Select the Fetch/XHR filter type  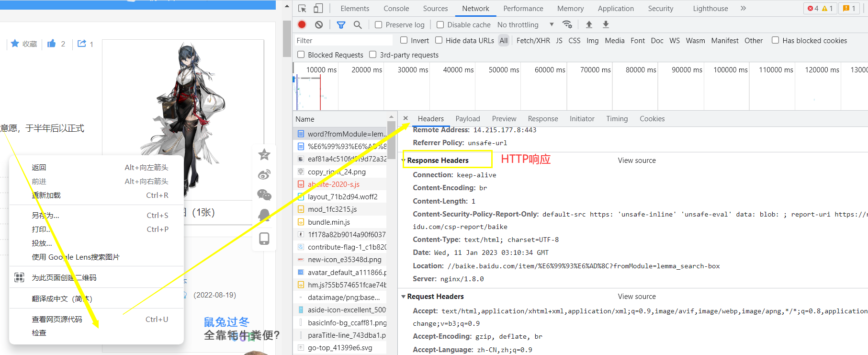tap(533, 41)
